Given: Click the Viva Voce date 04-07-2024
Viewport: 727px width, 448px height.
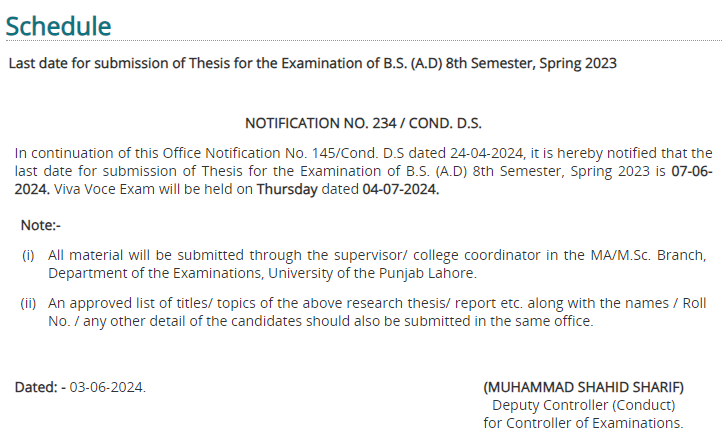Looking at the screenshot, I should 401,189.
